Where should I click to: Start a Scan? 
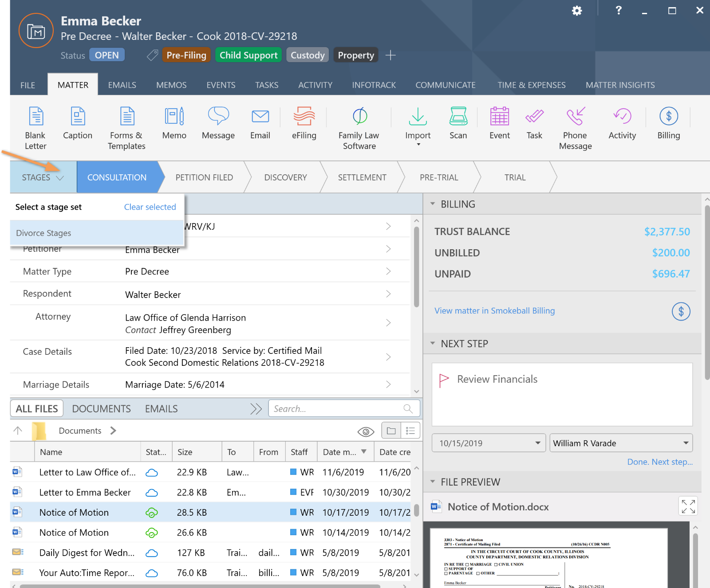tap(458, 123)
